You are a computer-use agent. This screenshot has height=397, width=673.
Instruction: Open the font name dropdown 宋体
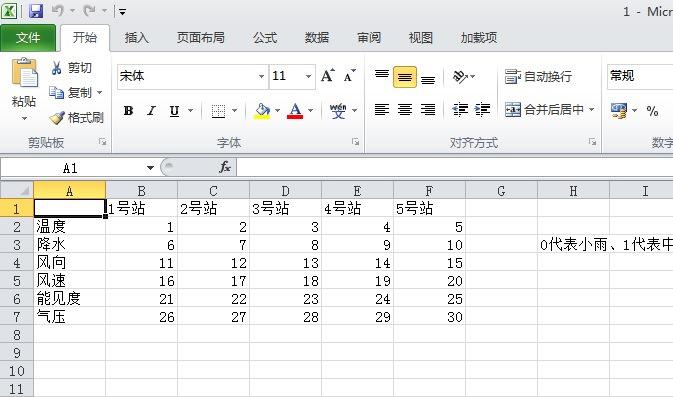pyautogui.click(x=261, y=76)
